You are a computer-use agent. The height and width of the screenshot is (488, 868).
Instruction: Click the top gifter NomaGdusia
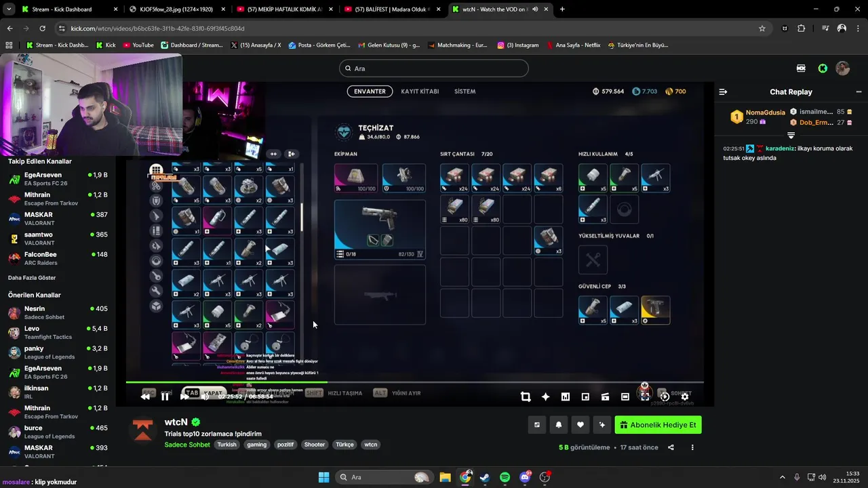click(x=765, y=113)
